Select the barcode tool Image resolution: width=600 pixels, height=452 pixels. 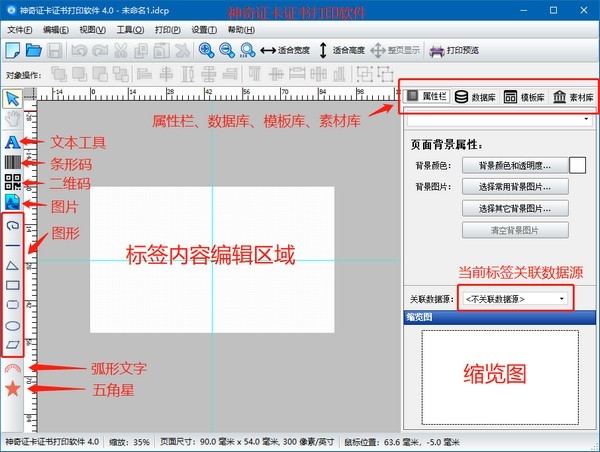13,162
